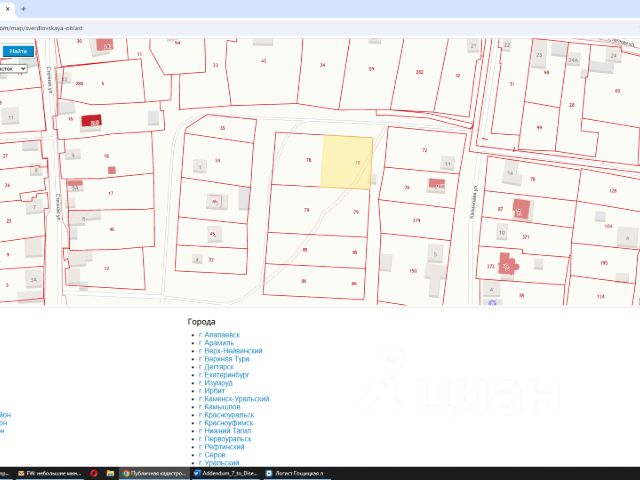640x480 pixels.
Task: Click the red building beside parcel 87
Action: 521,209
